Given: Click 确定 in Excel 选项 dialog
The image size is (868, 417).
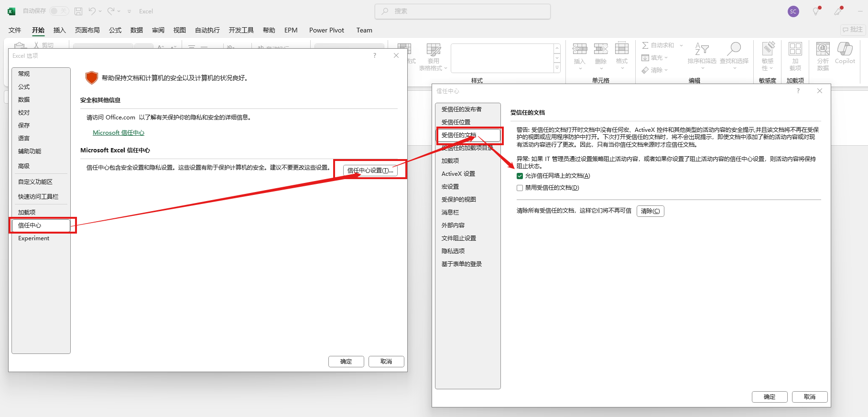Looking at the screenshot, I should click(346, 361).
